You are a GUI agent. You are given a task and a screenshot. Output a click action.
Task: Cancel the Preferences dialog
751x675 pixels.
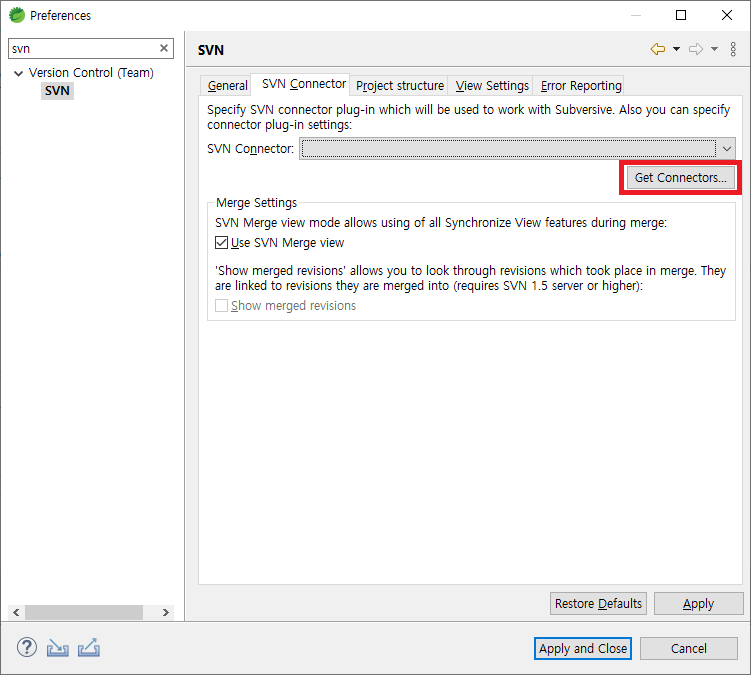pyautogui.click(x=689, y=649)
